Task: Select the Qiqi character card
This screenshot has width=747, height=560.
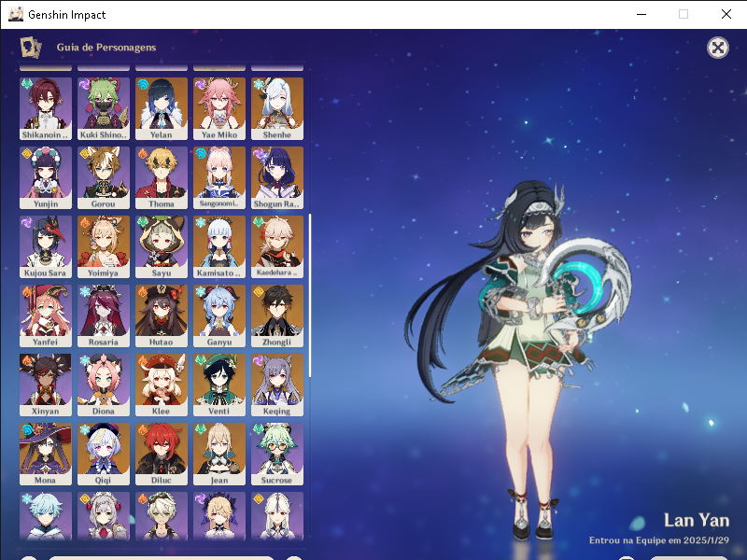Action: click(104, 454)
